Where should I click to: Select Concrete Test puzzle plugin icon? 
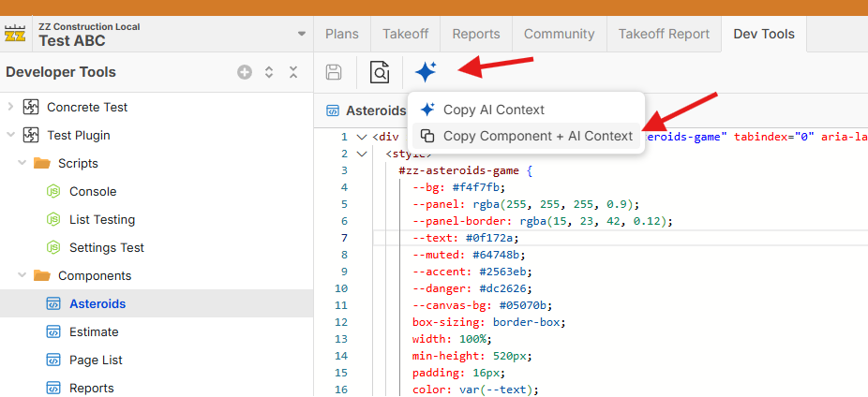[x=31, y=107]
